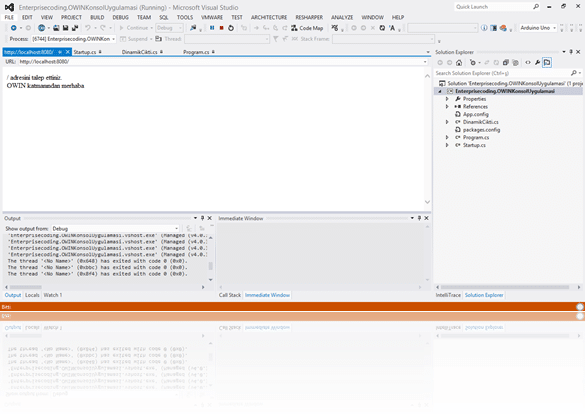This screenshot has height=414, width=585.
Task: Expand Program.cs node in Solution Explorer
Action: [447, 137]
